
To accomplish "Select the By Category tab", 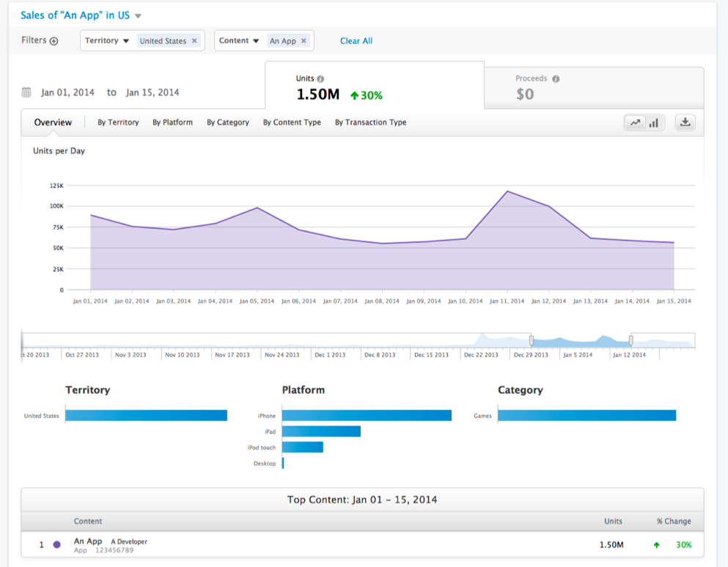I will 228,122.
